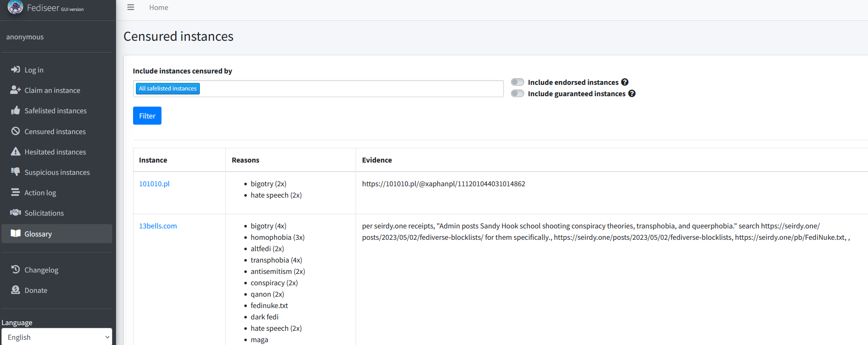Viewport: 868px width, 345px height.
Task: Open Suspicious instances page
Action: (x=57, y=172)
